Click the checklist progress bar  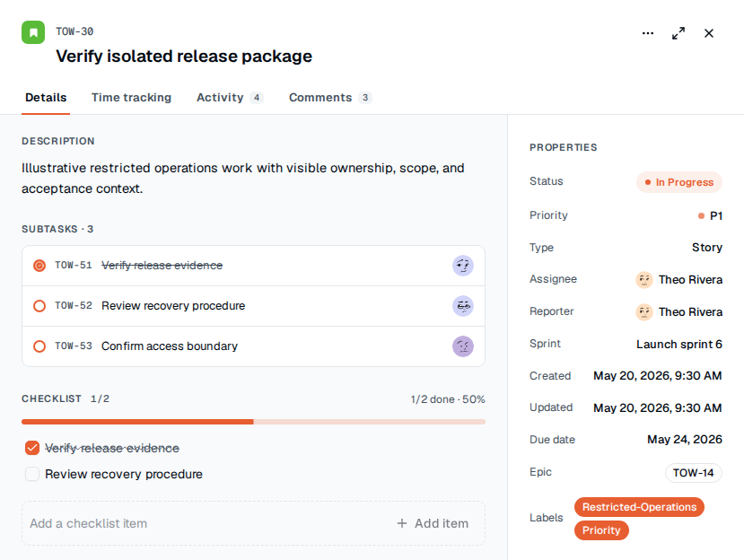coord(253,422)
